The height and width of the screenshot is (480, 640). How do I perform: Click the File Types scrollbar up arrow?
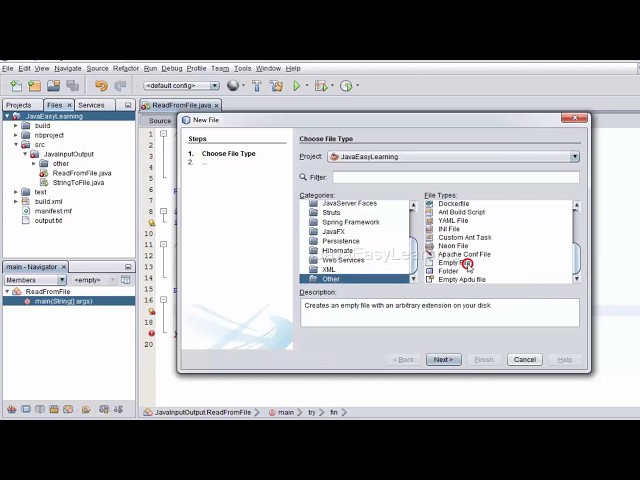pyautogui.click(x=576, y=205)
